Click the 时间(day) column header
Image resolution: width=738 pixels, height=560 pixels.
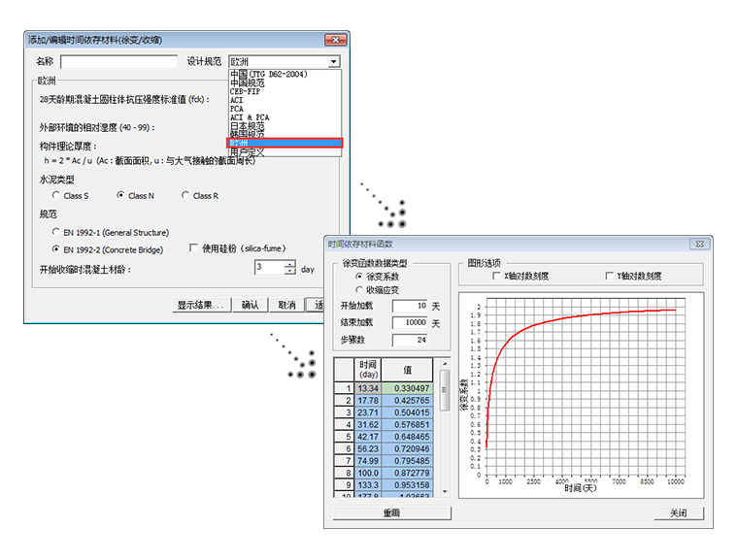click(x=368, y=370)
